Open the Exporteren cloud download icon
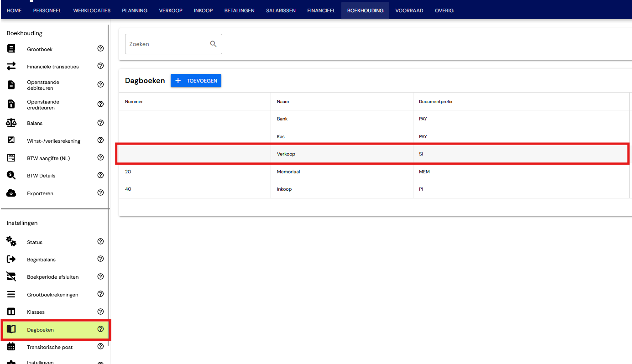Screen dimensions: 632x364 click(x=11, y=193)
